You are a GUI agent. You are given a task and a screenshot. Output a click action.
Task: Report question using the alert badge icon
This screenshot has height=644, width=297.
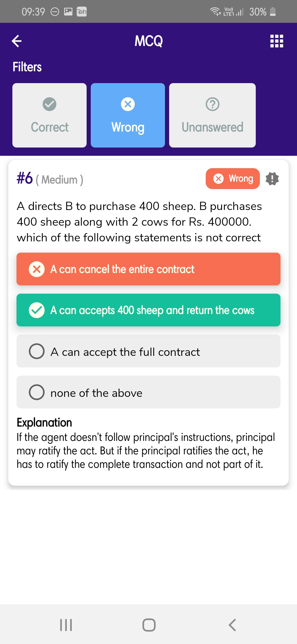point(272,179)
